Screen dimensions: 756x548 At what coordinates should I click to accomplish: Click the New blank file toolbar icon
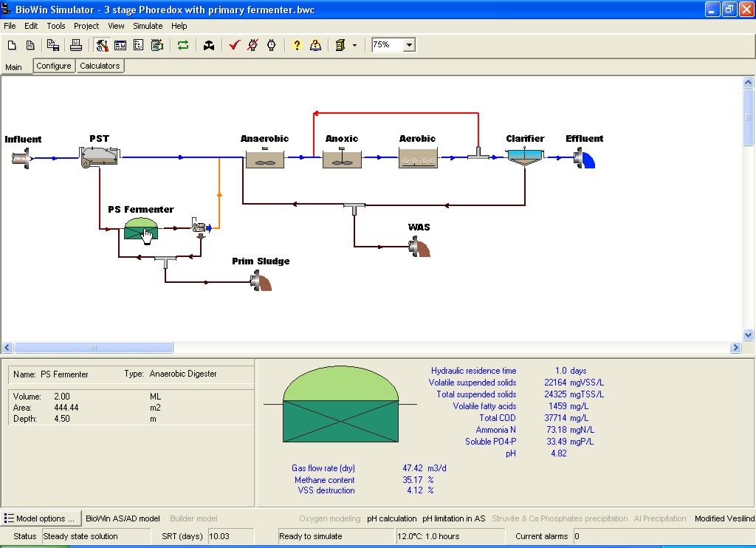12,45
